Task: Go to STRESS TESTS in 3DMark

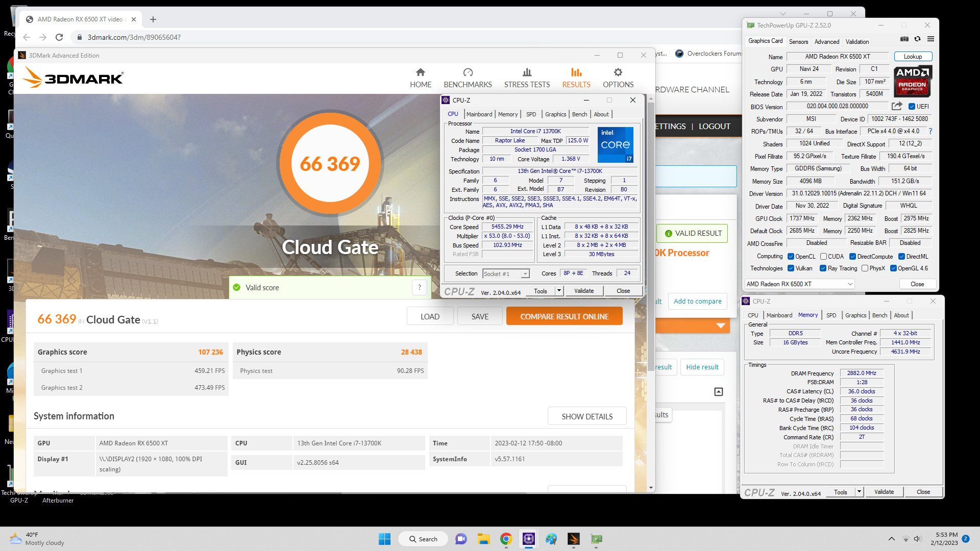Action: point(527,78)
